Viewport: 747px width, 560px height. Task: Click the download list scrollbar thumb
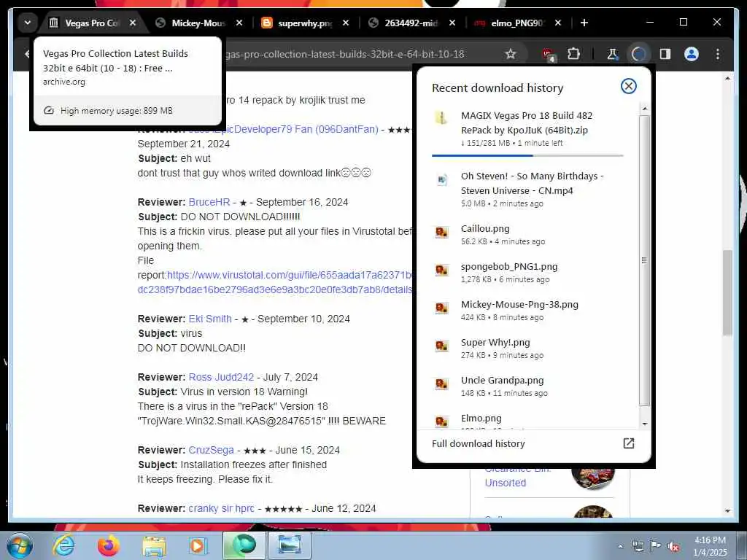pyautogui.click(x=644, y=260)
